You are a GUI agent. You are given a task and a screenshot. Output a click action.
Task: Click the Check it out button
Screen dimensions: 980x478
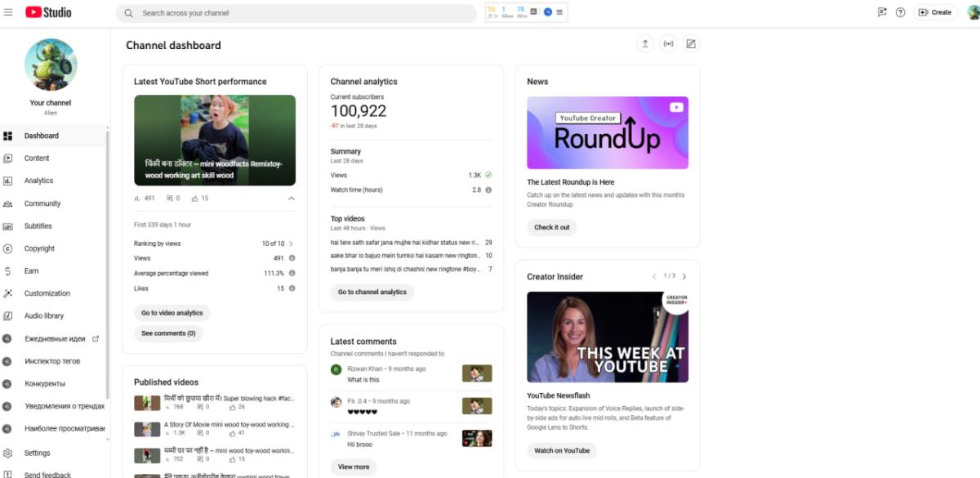point(552,227)
